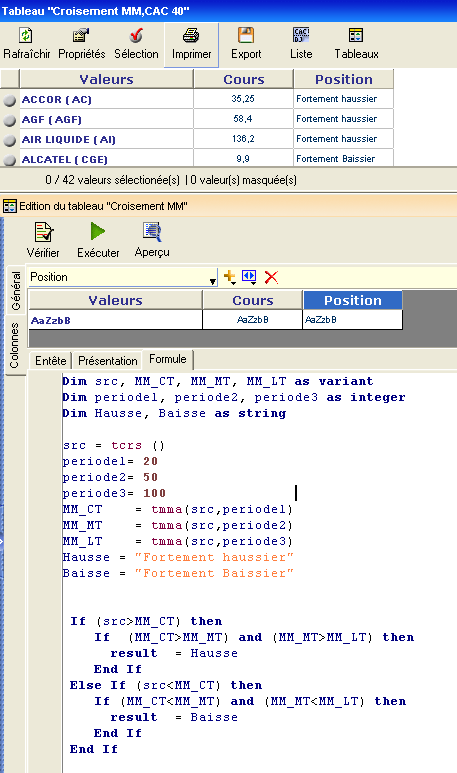Switch to the Présentation tab
The width and height of the screenshot is (457, 773).
(x=107, y=361)
